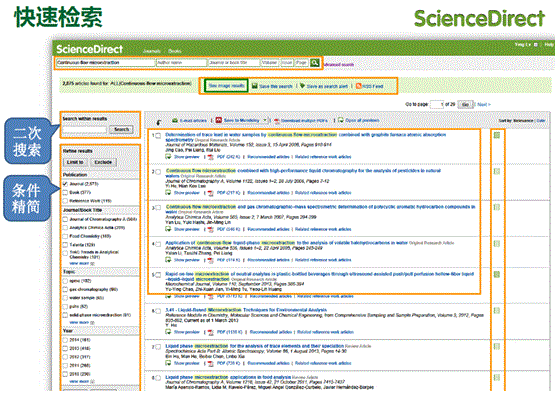Viewport: 557px width, 393px height.
Task: Click See image results
Action: pyautogui.click(x=226, y=86)
